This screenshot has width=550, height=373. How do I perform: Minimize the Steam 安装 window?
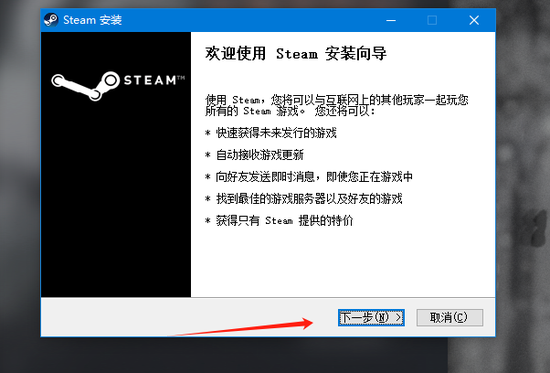(x=391, y=20)
